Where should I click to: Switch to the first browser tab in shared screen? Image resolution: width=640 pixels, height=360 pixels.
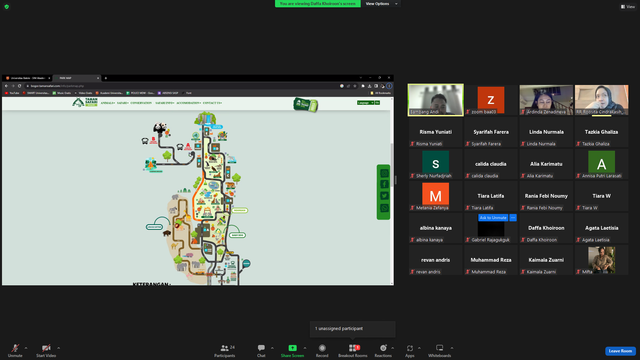point(27,78)
